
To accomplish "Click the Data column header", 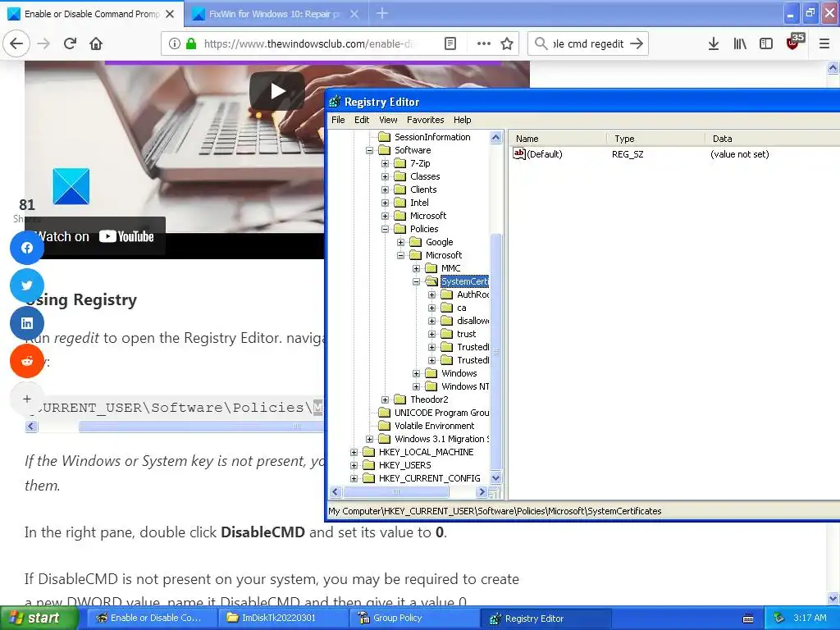I will coord(773,138).
